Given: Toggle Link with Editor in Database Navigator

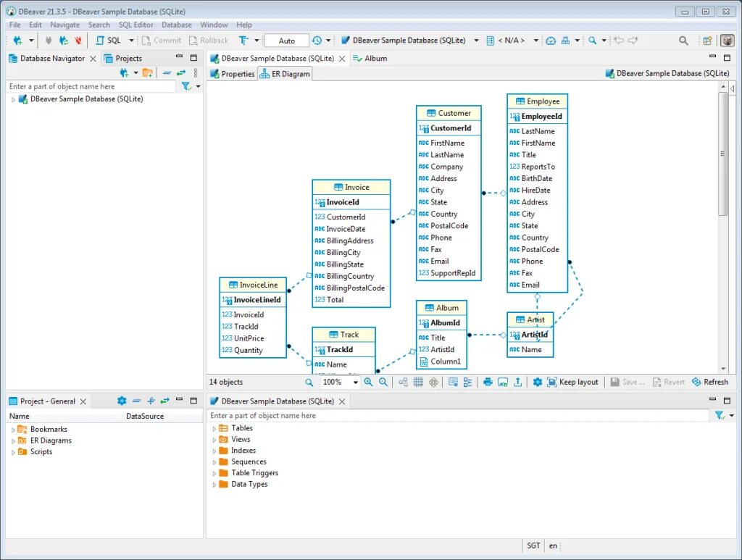Looking at the screenshot, I should tap(181, 73).
